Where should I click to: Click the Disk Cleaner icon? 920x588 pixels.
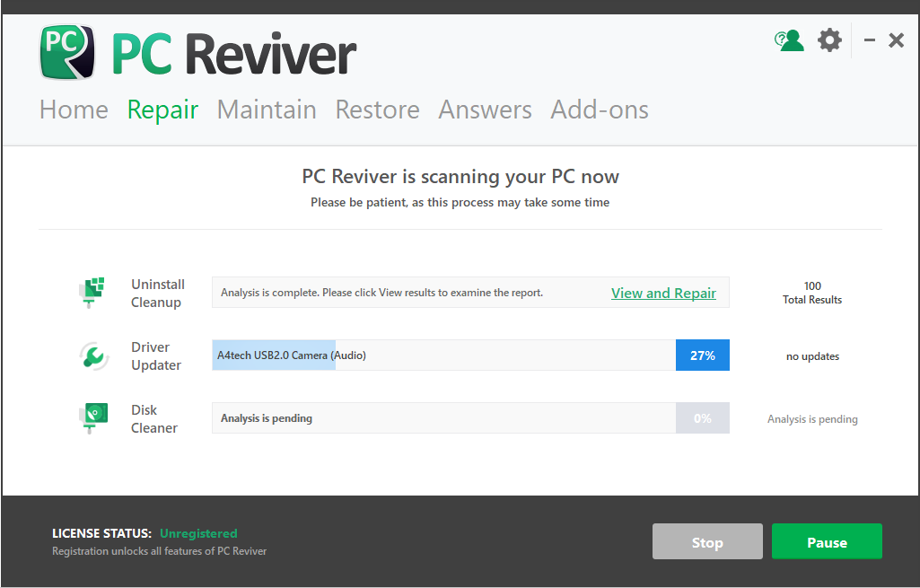click(x=92, y=418)
